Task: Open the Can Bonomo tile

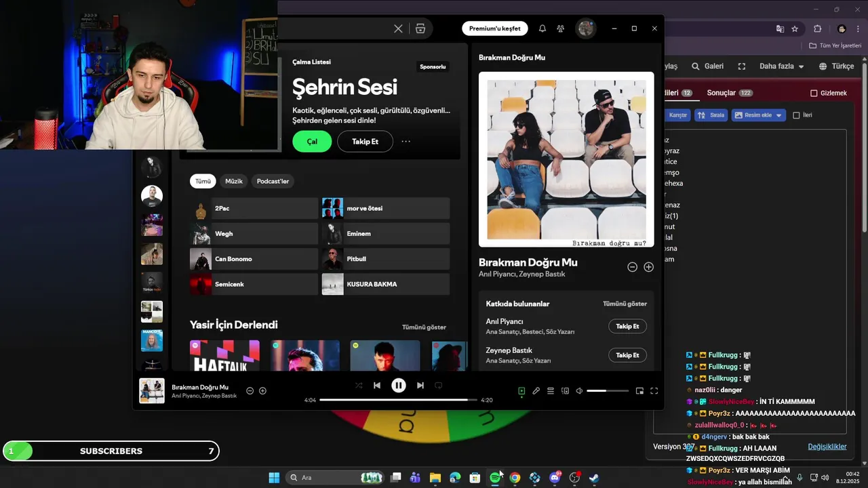Action: pos(254,259)
